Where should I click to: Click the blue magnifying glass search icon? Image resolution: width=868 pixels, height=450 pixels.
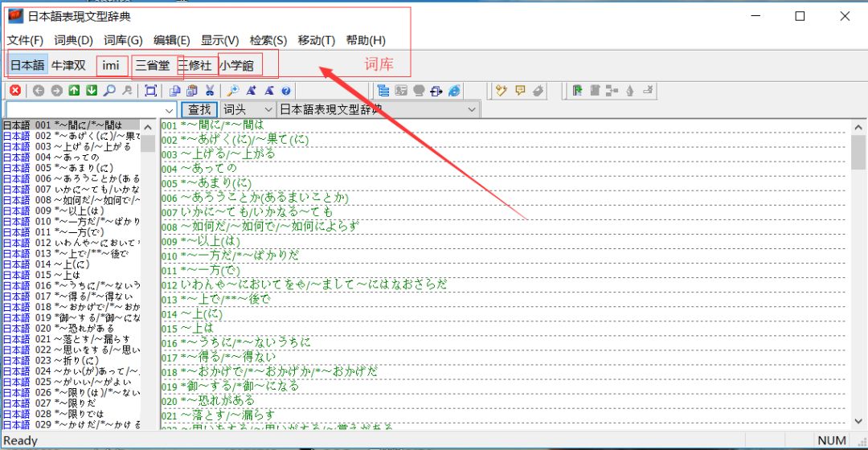(x=109, y=91)
